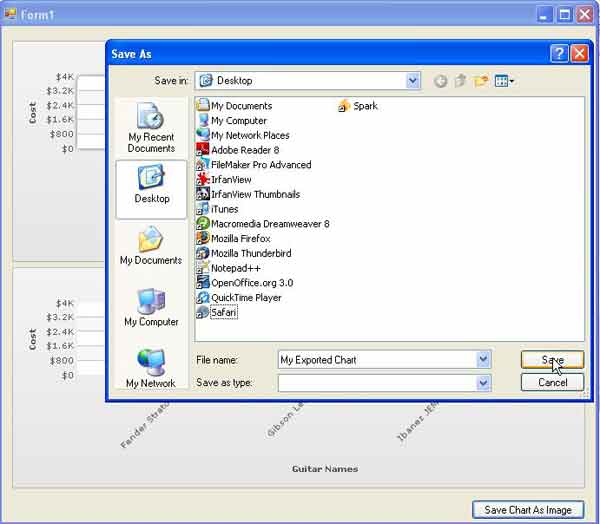
Task: Click the Save button
Action: coord(552,360)
